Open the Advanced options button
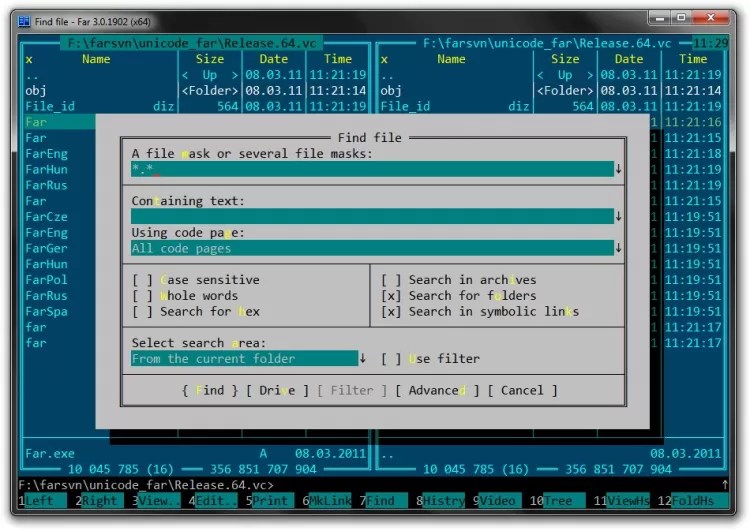The height and width of the screenshot is (531, 750). [437, 390]
